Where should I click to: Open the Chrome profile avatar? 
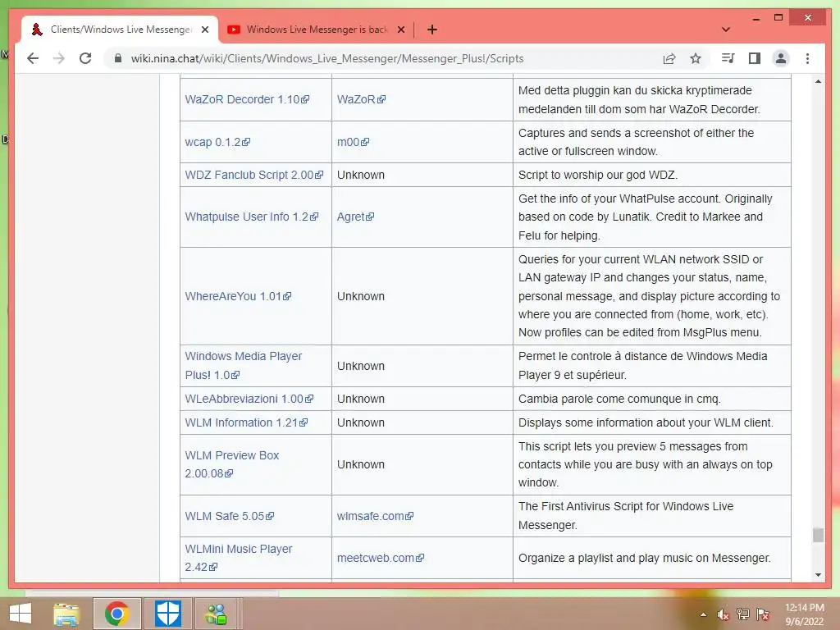point(781,58)
